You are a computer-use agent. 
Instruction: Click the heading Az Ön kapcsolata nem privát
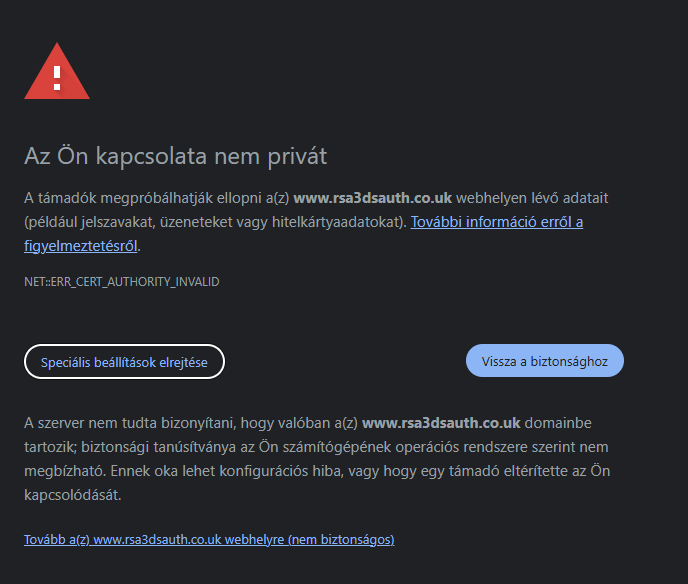click(176, 156)
